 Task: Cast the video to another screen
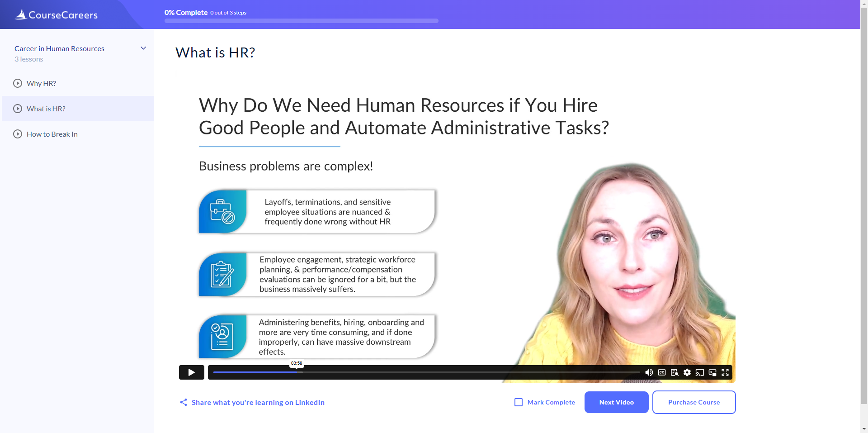[x=700, y=372]
